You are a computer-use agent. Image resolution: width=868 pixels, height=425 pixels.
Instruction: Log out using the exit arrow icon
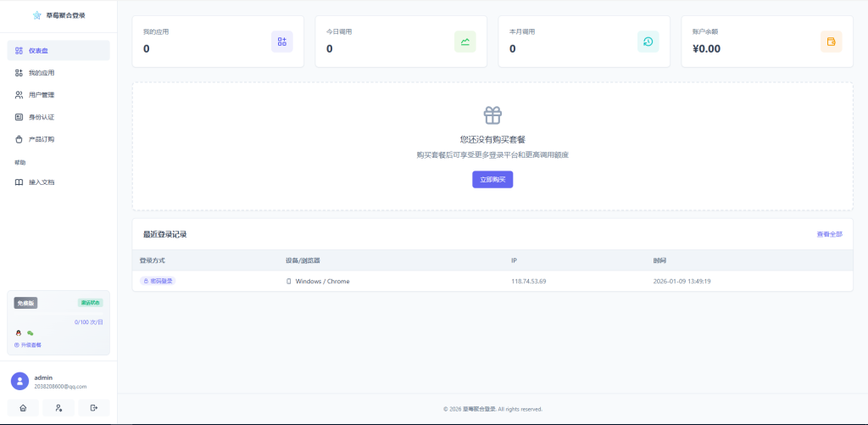[x=93, y=408]
